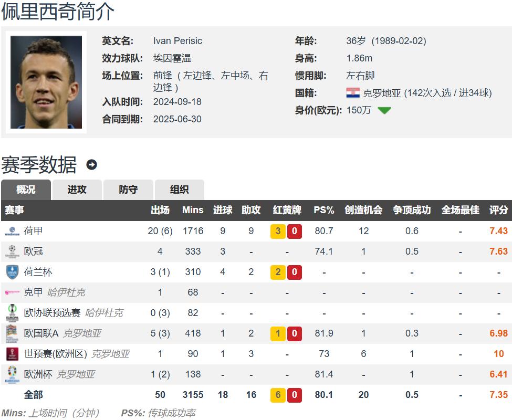Click the Eredivisie league logo icon
This screenshot has width=512, height=420.
point(12,231)
